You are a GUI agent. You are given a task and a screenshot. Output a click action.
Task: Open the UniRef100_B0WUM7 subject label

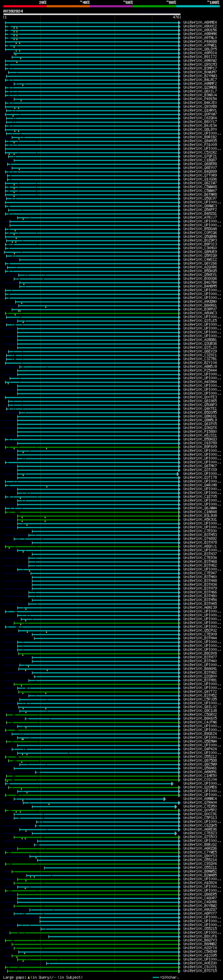click(200, 72)
